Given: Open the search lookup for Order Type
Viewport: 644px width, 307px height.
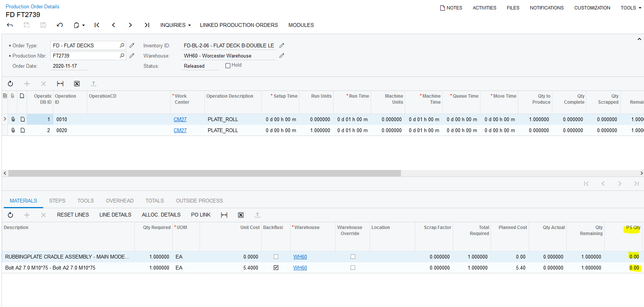Looking at the screenshot, I should [122, 45].
